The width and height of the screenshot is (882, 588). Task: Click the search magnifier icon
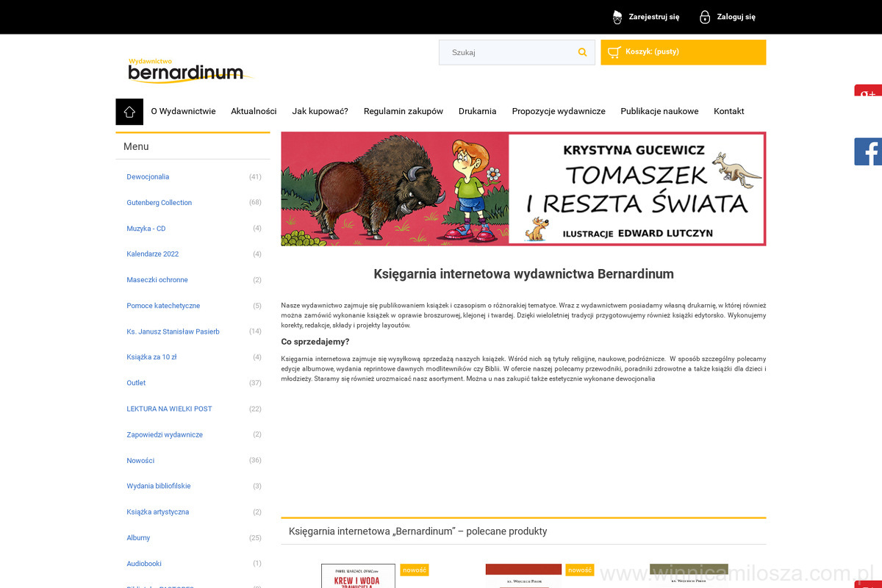tap(582, 52)
